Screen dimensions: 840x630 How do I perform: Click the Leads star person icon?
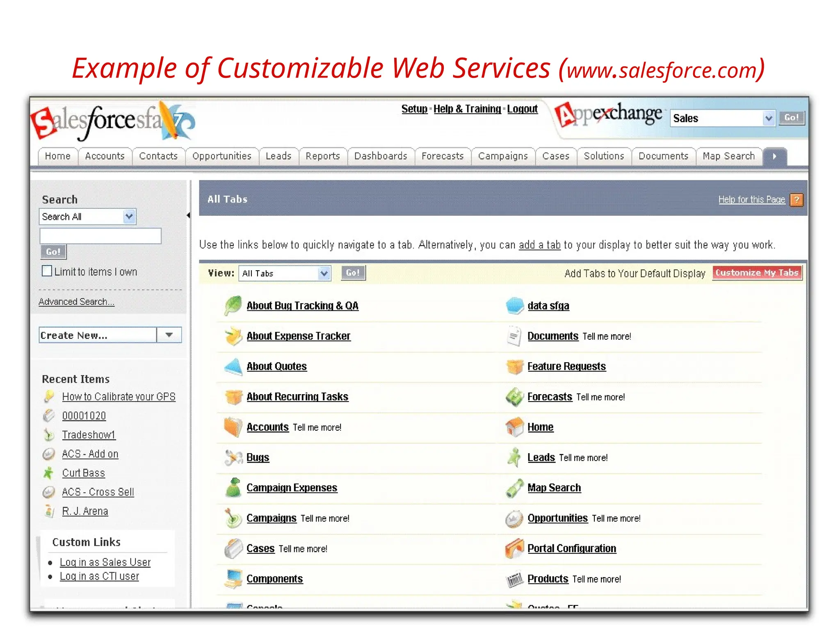click(x=514, y=458)
